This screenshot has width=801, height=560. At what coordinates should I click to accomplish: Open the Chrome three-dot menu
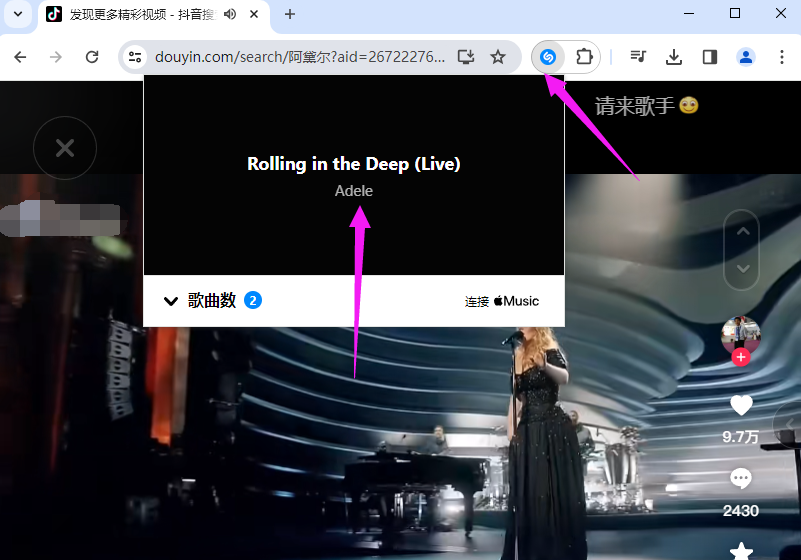[x=782, y=57]
